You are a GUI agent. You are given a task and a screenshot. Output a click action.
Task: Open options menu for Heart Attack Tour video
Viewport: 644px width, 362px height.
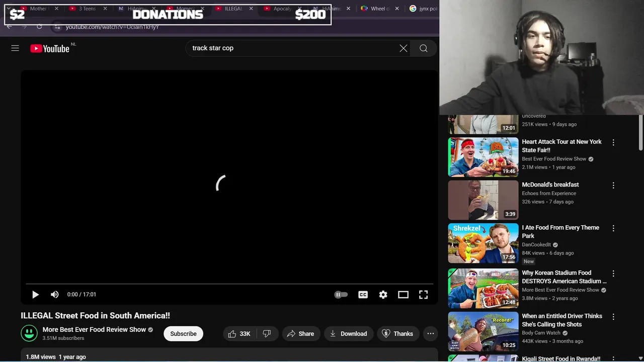click(x=613, y=143)
